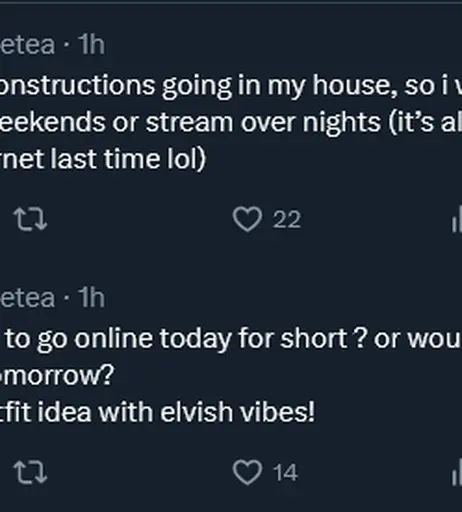Like the tweet with 22 likes
This screenshot has height=512, width=462.
point(247,219)
